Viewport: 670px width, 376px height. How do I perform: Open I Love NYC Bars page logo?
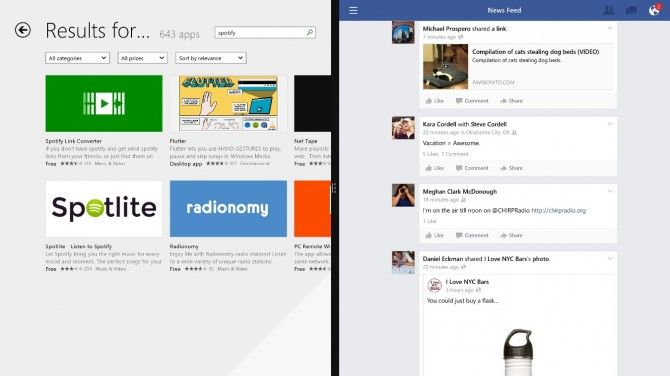(x=435, y=285)
